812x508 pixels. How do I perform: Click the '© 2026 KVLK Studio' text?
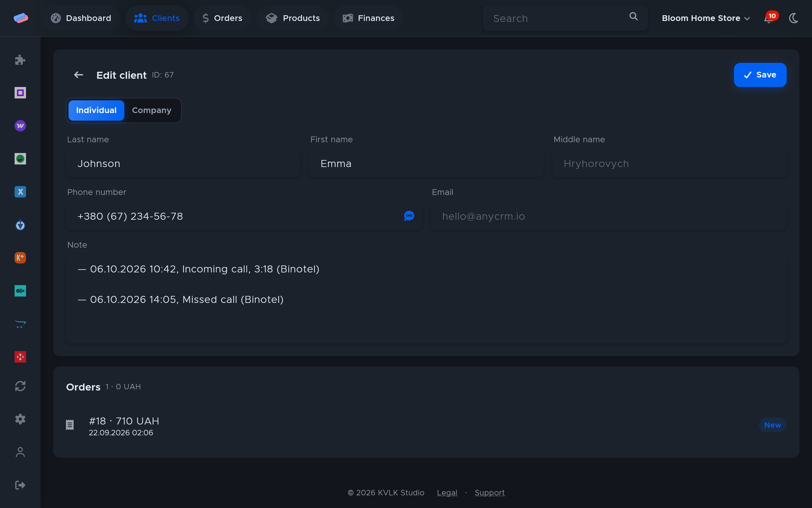click(386, 492)
